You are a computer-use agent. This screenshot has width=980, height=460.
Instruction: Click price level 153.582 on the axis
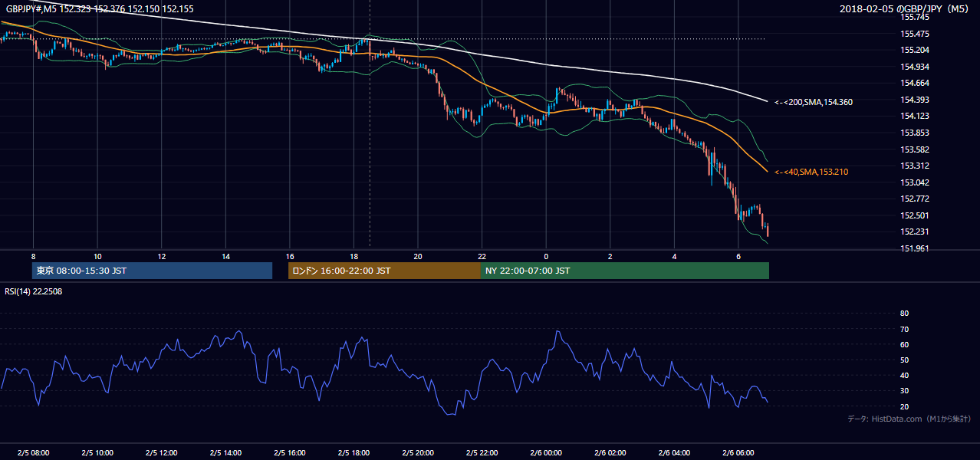914,149
